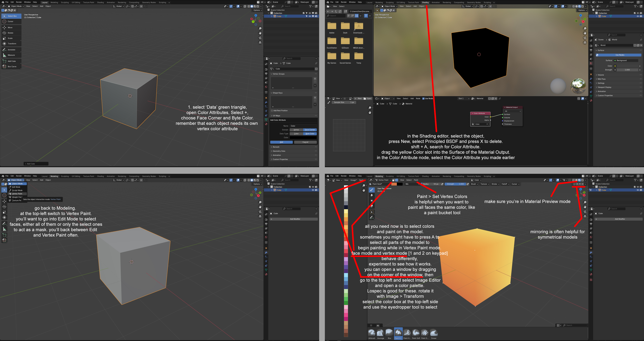
Task: Open All target dropdown on Material Output node
Action: point(512,111)
